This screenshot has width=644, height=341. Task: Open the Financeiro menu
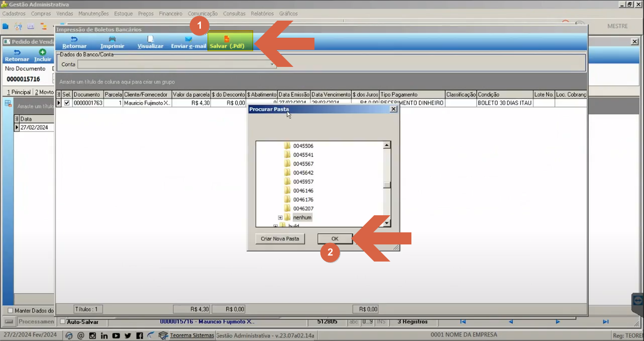(171, 14)
